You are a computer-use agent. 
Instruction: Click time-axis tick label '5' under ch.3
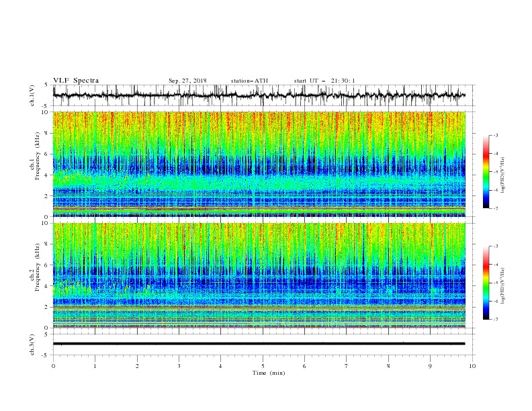coord(263,366)
